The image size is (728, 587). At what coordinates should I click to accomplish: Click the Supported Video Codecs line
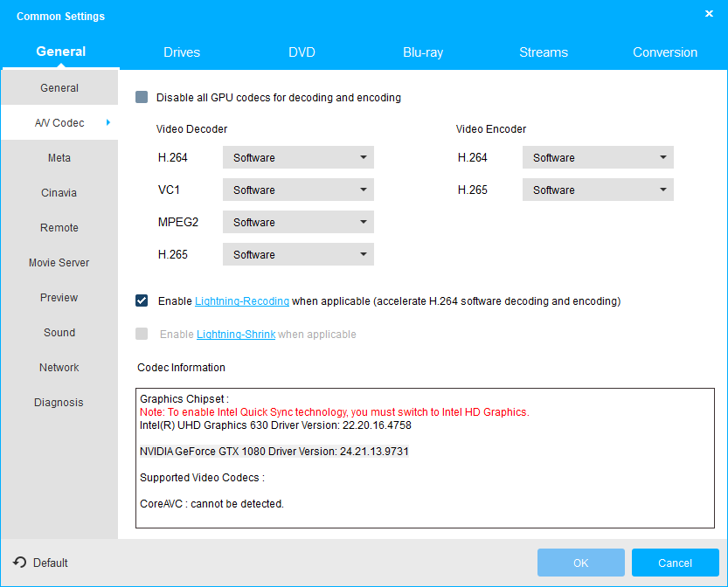pos(202,478)
